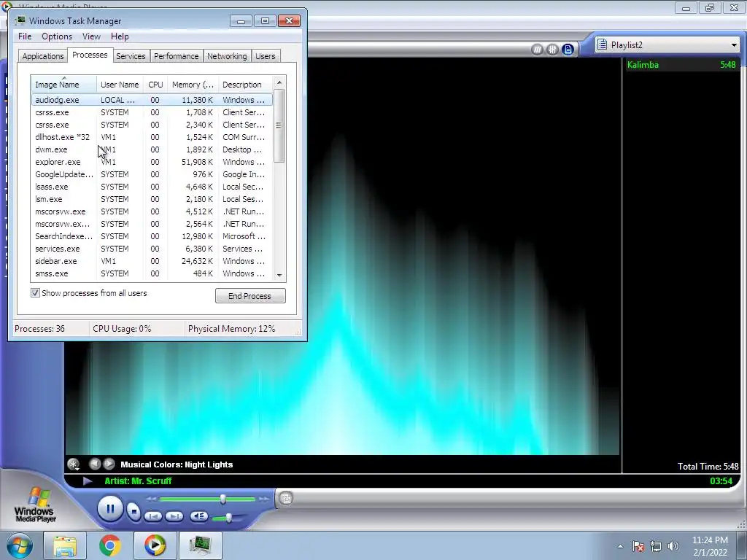
Task: Sort processes by Memory column
Action: click(x=193, y=85)
